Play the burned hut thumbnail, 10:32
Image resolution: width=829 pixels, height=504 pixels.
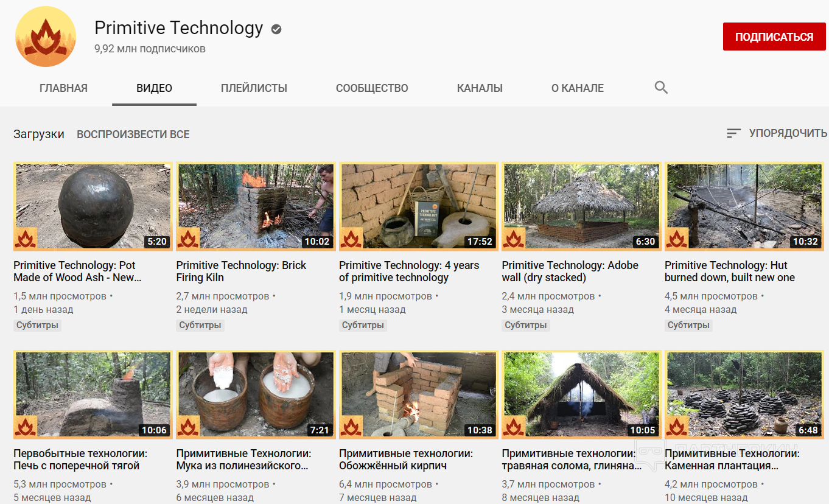point(744,206)
